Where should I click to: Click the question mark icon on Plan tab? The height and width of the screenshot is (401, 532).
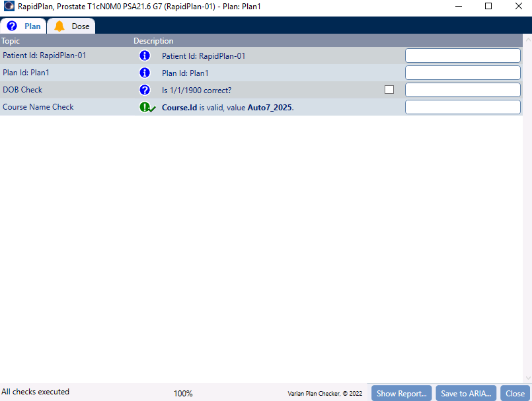12,26
